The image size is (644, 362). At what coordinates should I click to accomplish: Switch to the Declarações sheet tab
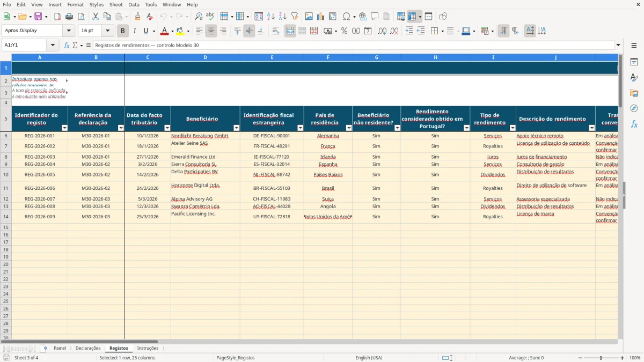coord(88,348)
